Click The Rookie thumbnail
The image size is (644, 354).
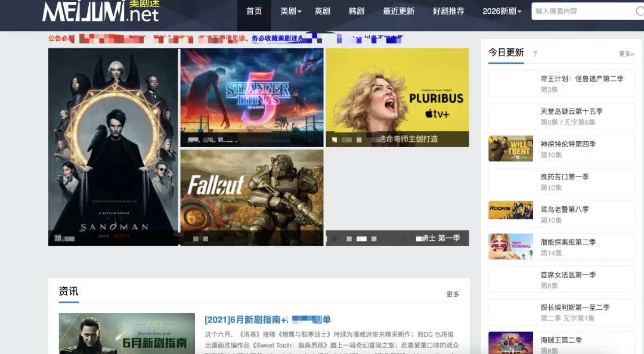click(x=510, y=210)
